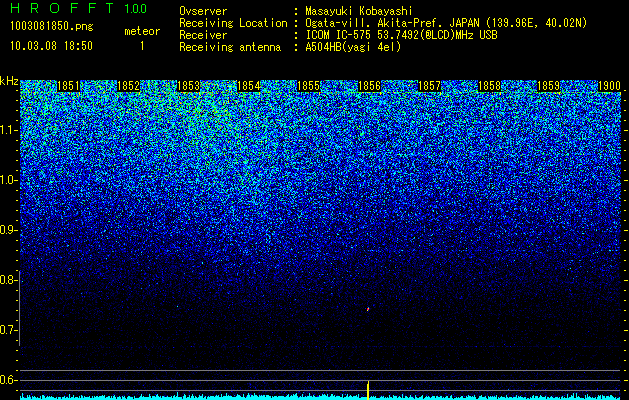Click the version number 1.0.0
Viewport: 629px width, 400px height.
[x=136, y=8]
